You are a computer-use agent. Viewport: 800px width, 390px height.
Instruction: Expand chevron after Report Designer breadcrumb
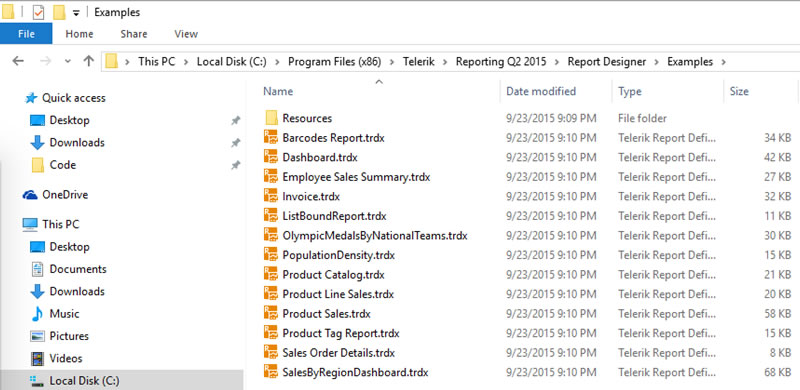pos(657,62)
